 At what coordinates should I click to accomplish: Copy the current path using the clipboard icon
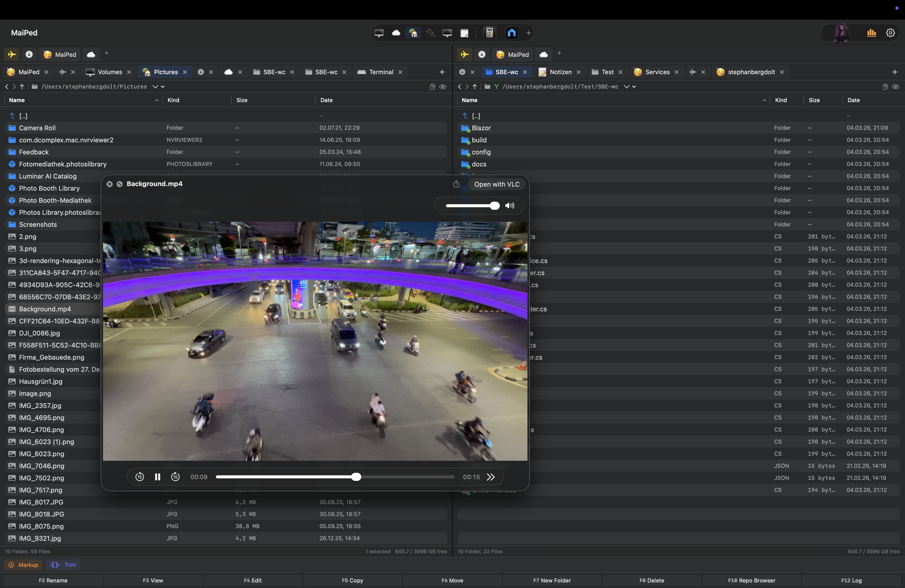[x=432, y=87]
